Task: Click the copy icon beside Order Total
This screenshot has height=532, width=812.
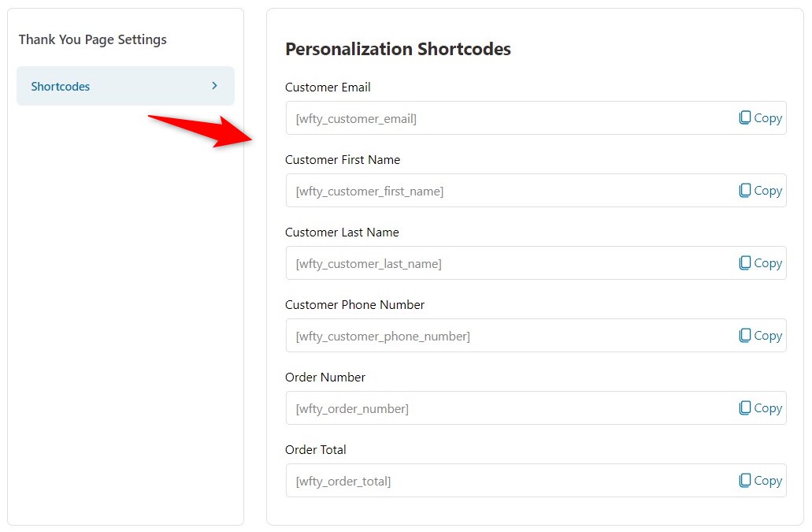Action: click(744, 480)
